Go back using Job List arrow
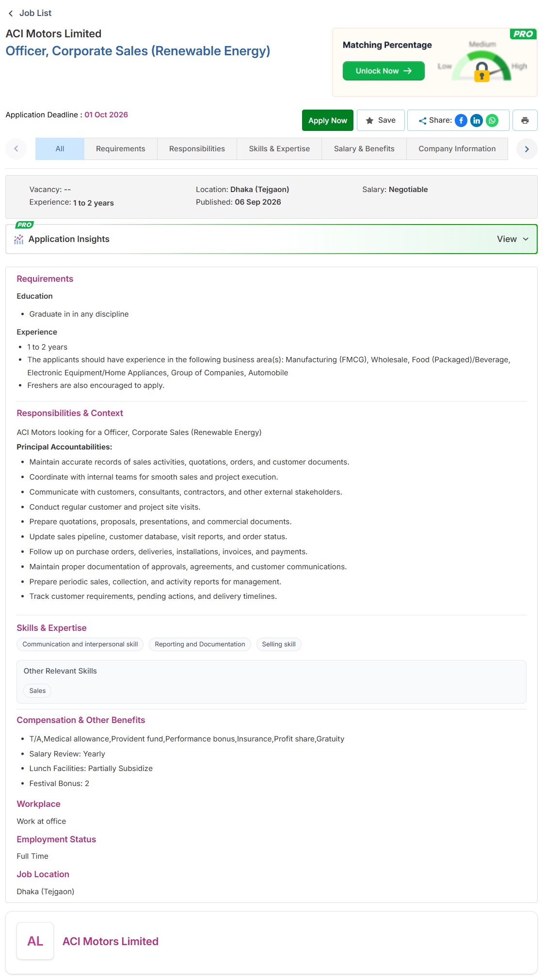544x980 pixels. point(11,13)
